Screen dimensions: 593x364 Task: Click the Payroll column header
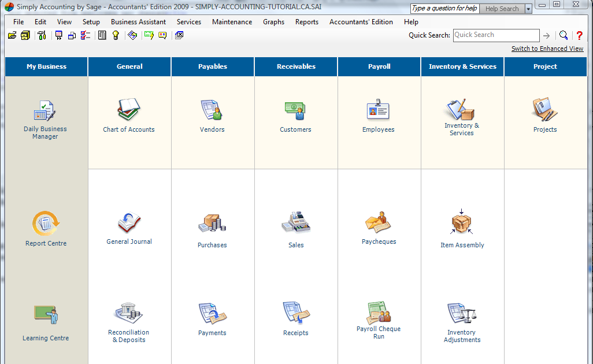(379, 66)
